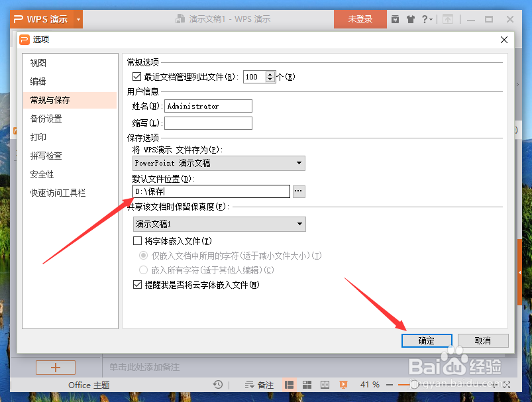
Task: Select 拼写检查 in the options sidebar
Action: point(70,156)
